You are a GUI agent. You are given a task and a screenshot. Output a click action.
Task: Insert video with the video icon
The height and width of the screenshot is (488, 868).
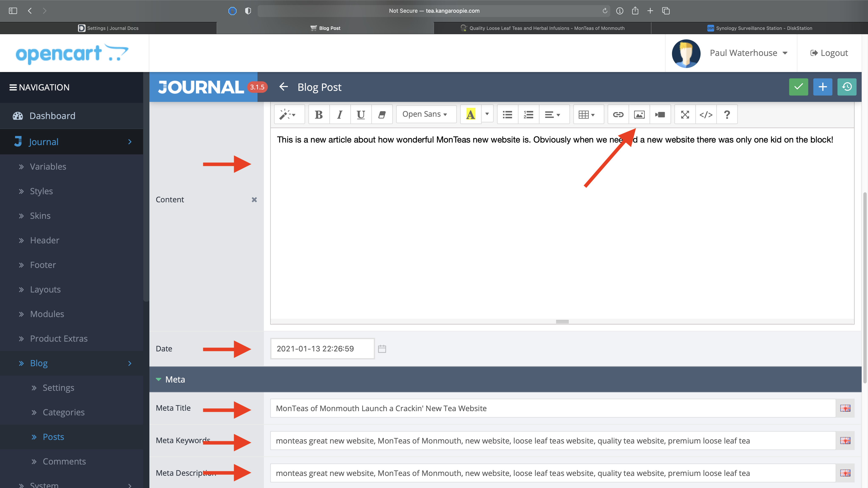[660, 115]
